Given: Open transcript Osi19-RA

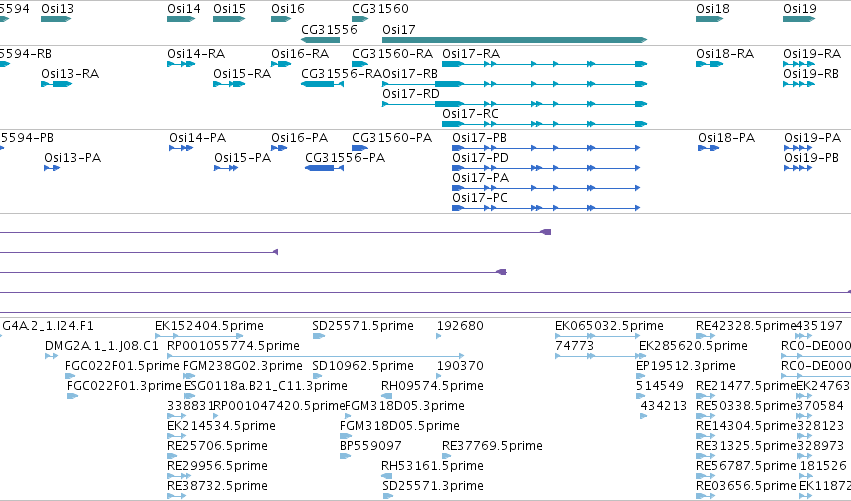Looking at the screenshot, I should click(x=799, y=64).
